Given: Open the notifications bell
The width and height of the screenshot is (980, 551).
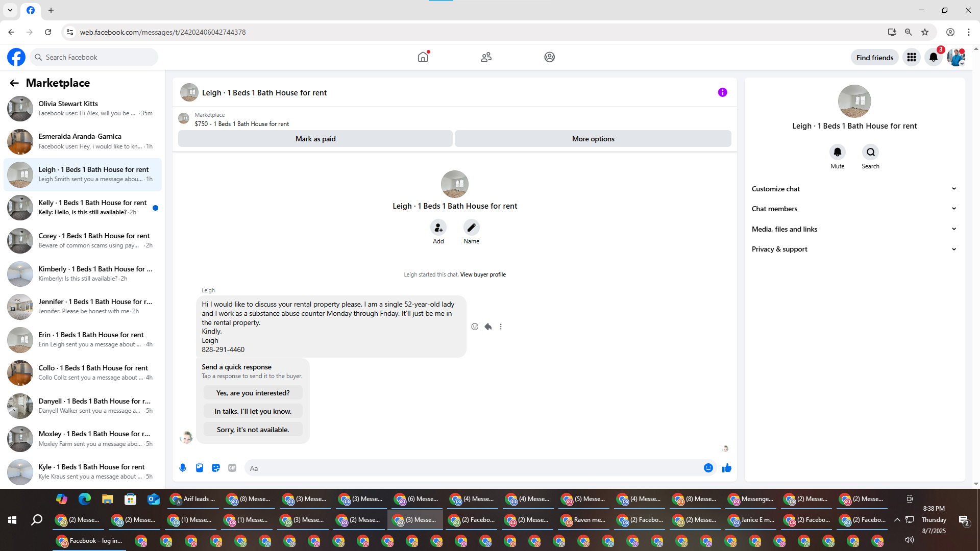Looking at the screenshot, I should 934,57.
